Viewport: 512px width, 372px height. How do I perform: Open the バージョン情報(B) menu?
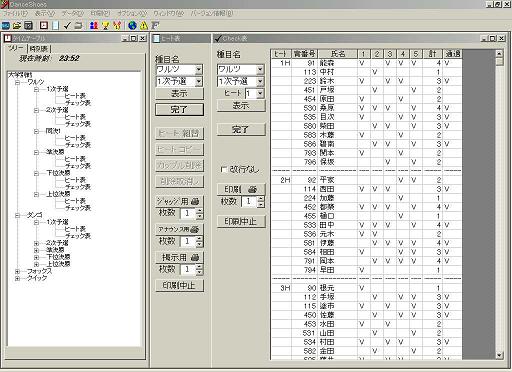(x=212, y=14)
